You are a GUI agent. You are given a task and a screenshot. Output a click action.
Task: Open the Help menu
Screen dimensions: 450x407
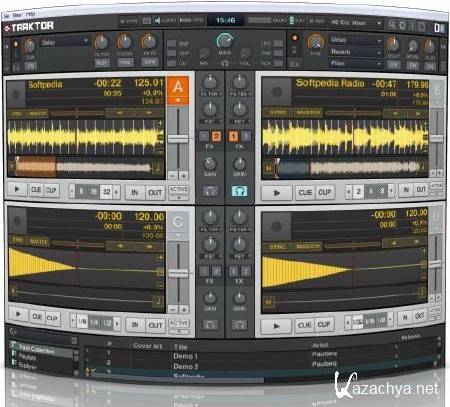30,15
